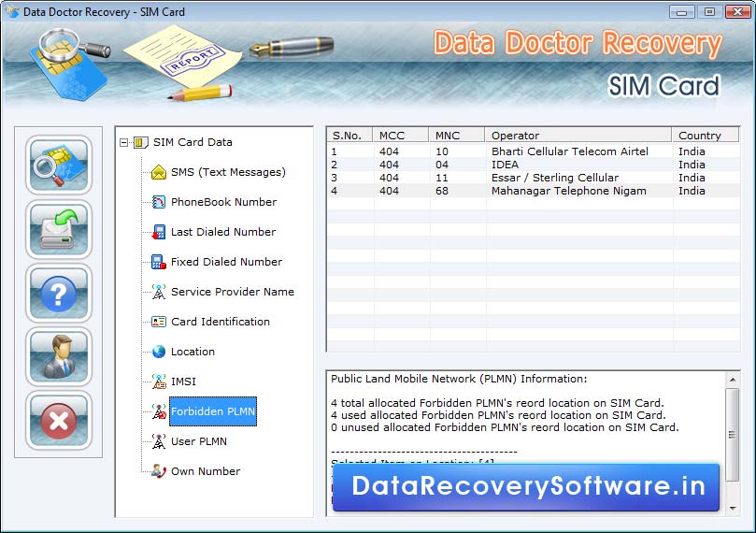The height and width of the screenshot is (533, 756).
Task: Click the '0 unused allocated Forbidden PLMN' line
Action: click(x=505, y=427)
